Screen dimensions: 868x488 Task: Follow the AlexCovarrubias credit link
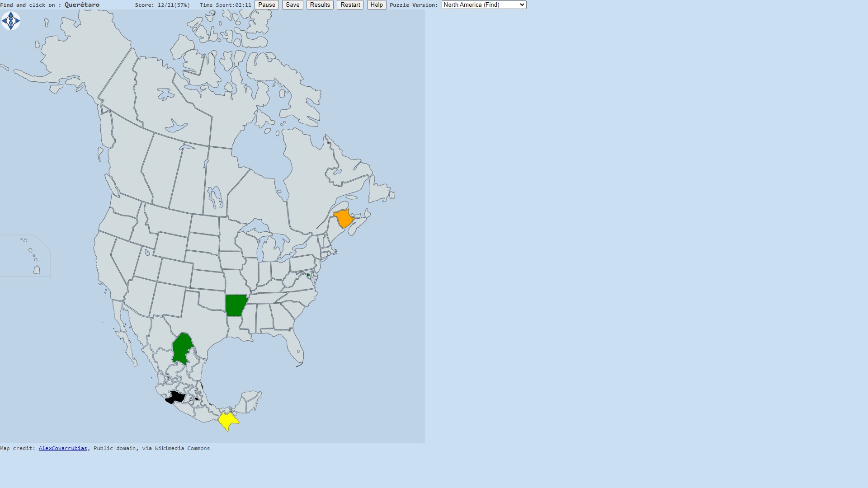(63, 448)
